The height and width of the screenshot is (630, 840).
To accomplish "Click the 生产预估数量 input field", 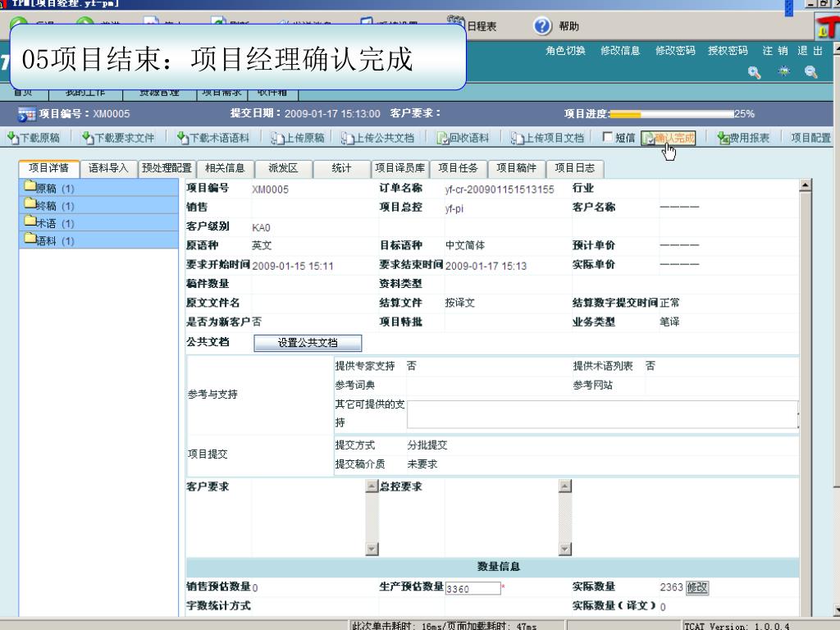I will point(472,589).
